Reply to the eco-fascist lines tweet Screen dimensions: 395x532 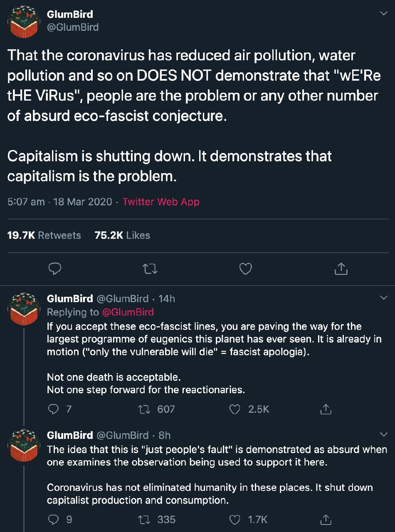(x=54, y=409)
